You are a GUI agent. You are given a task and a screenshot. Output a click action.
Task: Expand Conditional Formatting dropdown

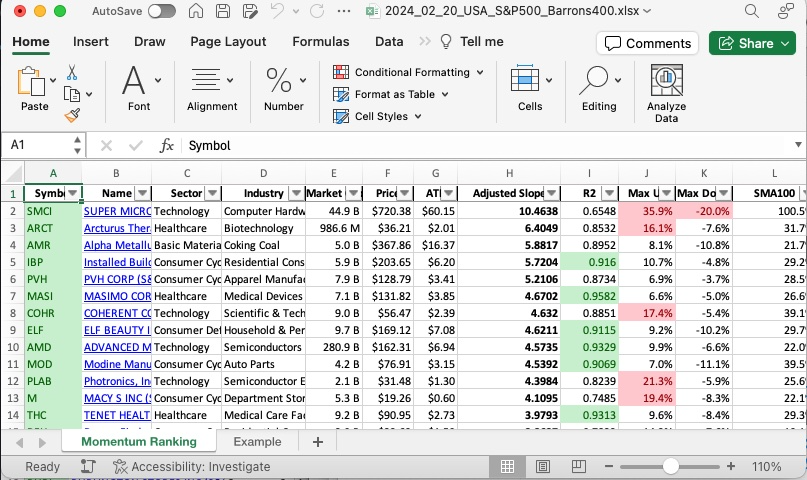tap(480, 73)
